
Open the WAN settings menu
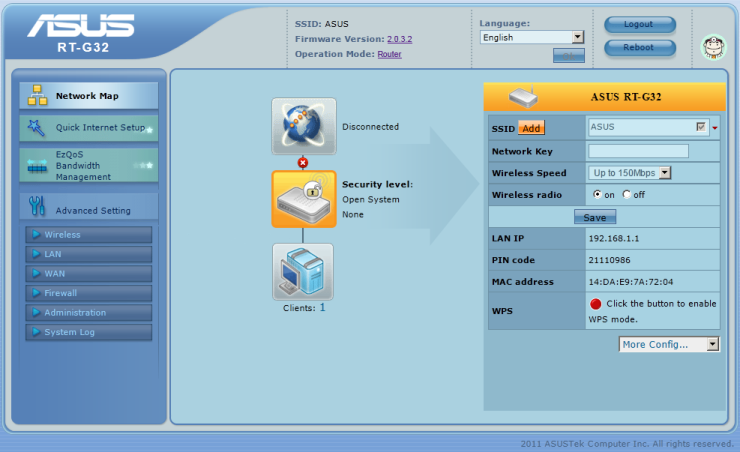click(x=89, y=273)
